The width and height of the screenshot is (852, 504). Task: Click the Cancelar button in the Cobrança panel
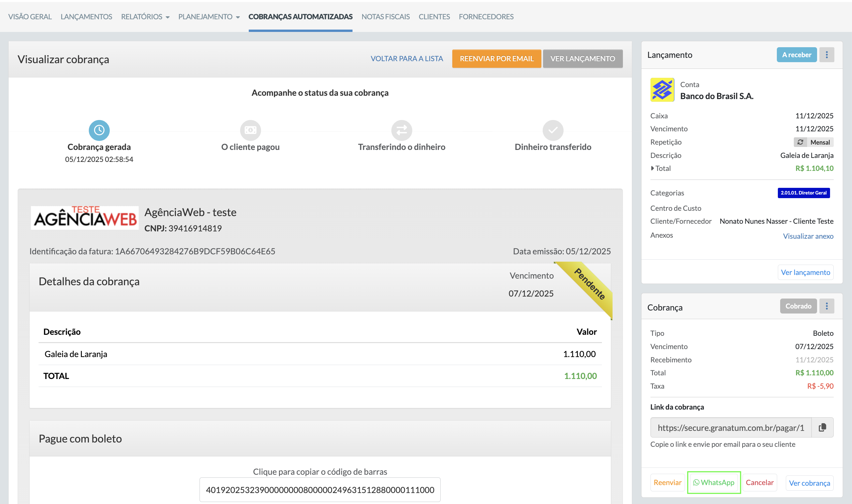coord(759,482)
